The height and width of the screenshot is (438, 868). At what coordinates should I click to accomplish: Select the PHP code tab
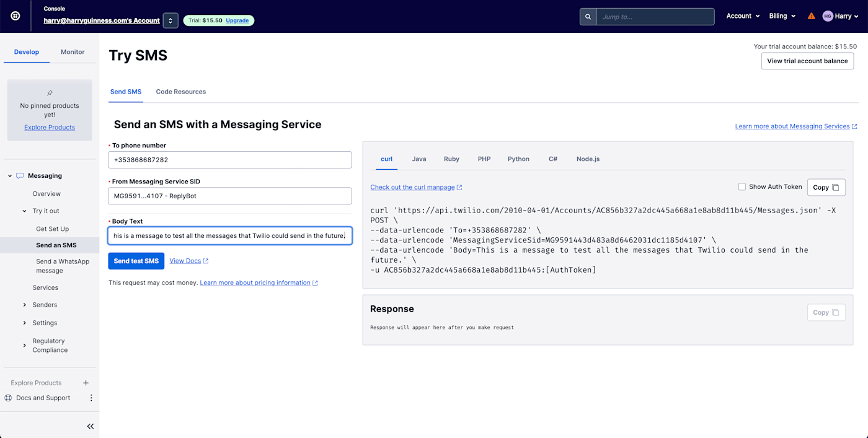click(x=484, y=159)
